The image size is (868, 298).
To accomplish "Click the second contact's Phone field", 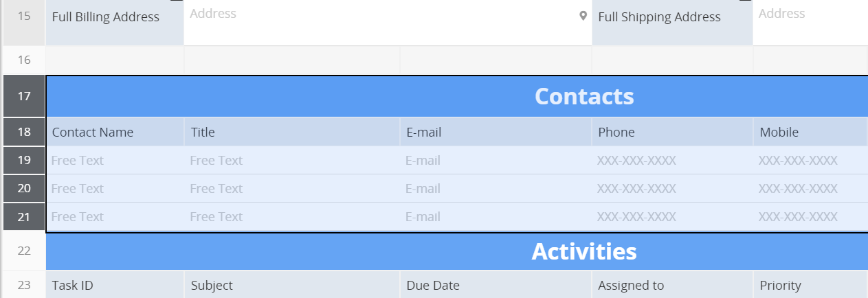I will tap(671, 189).
